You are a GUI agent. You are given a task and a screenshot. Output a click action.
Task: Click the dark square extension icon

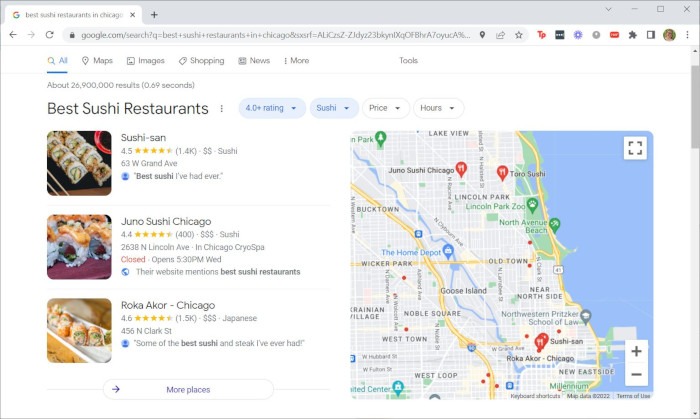(x=559, y=35)
